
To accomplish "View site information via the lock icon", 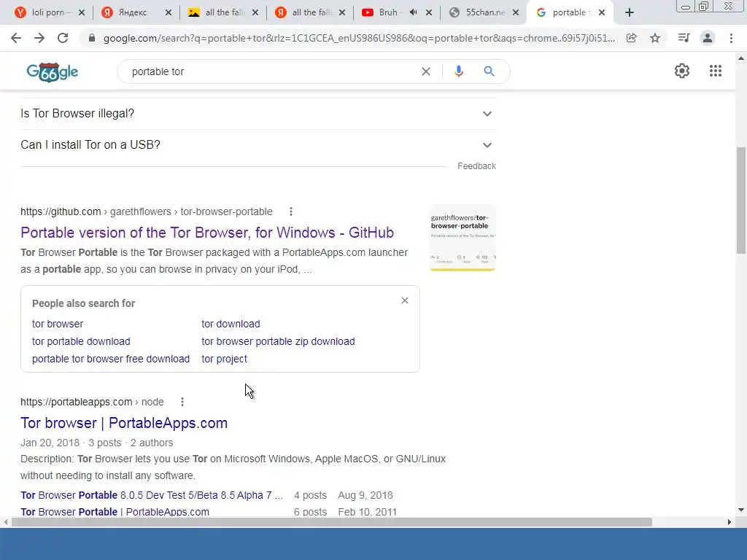I will [92, 38].
